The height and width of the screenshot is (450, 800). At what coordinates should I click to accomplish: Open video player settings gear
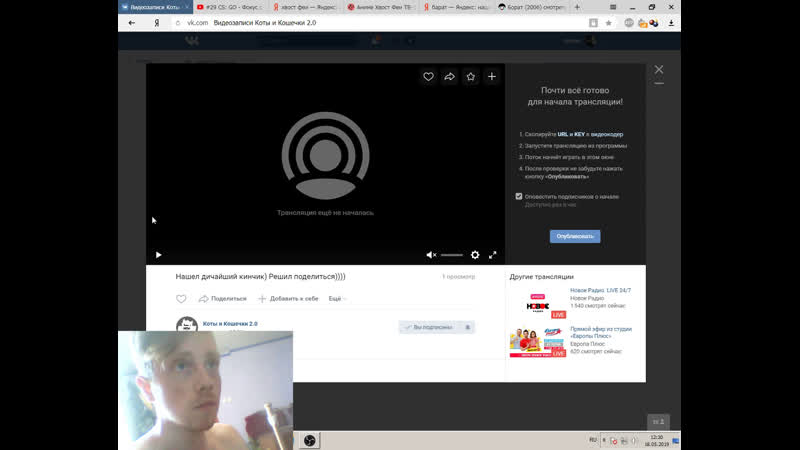[x=475, y=255]
